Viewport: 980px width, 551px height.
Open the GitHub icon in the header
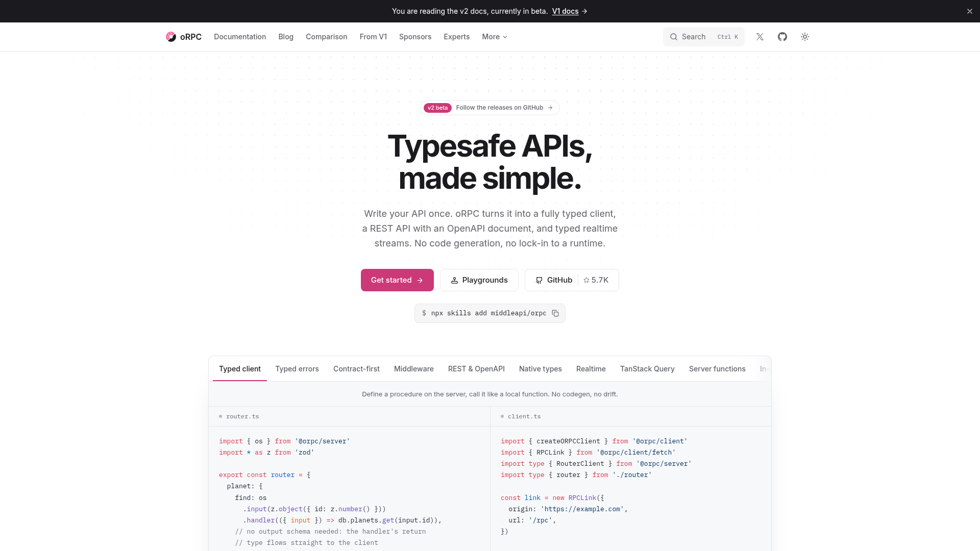pyautogui.click(x=782, y=37)
